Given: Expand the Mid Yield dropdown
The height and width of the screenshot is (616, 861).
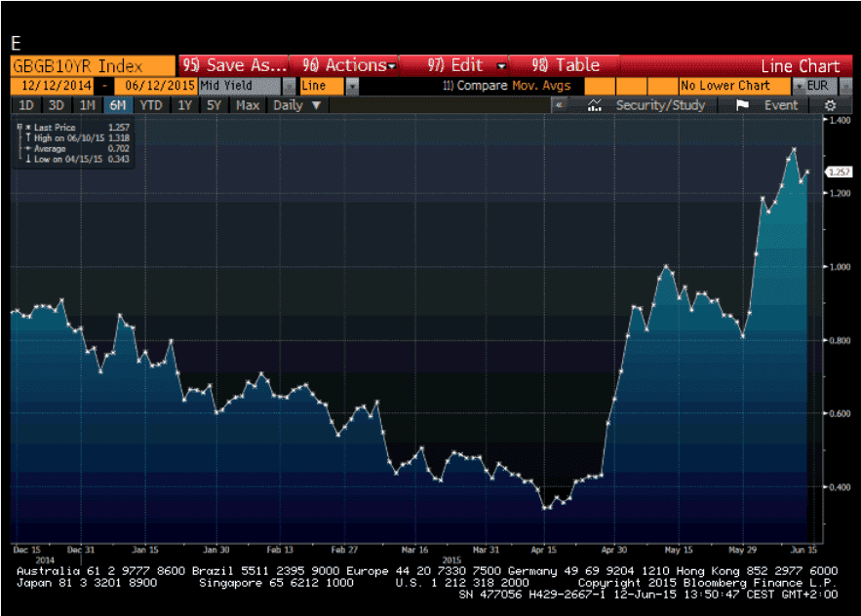Looking at the screenshot, I should pyautogui.click(x=288, y=86).
